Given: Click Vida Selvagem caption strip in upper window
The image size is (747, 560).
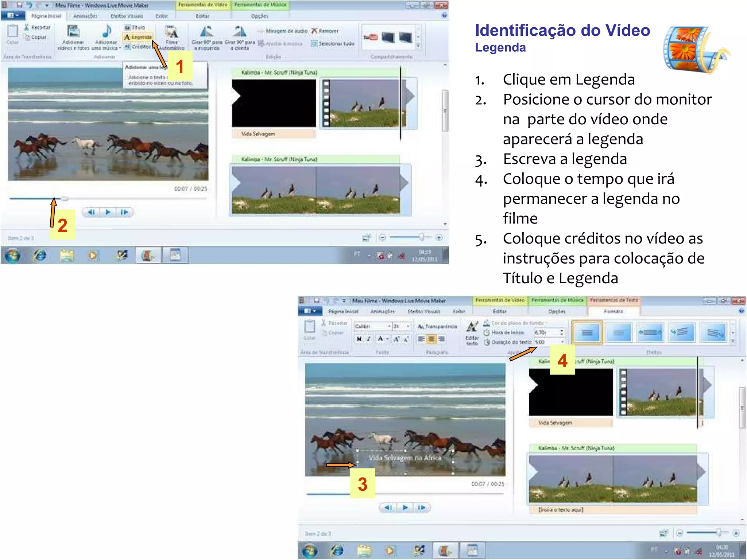Looking at the screenshot, I should pos(273,134).
